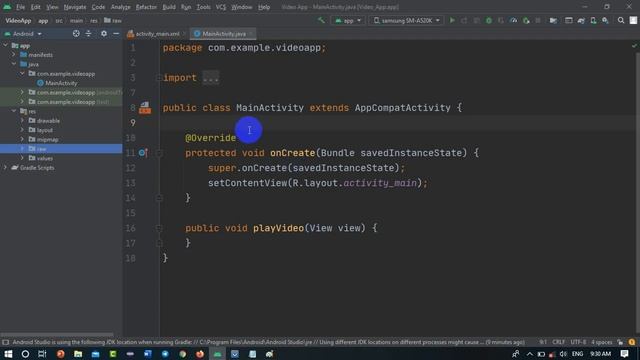Open the File menu
This screenshot has width=640, height=360.
point(20,7)
